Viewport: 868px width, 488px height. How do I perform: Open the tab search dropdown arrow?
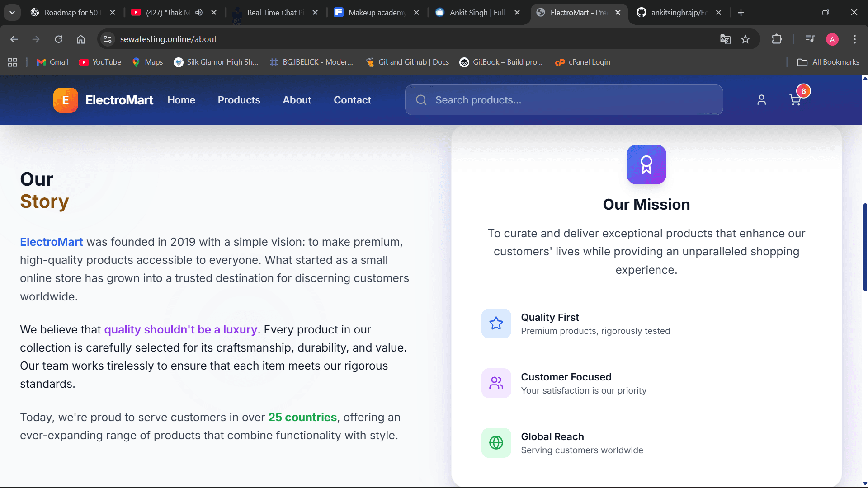pos(12,13)
